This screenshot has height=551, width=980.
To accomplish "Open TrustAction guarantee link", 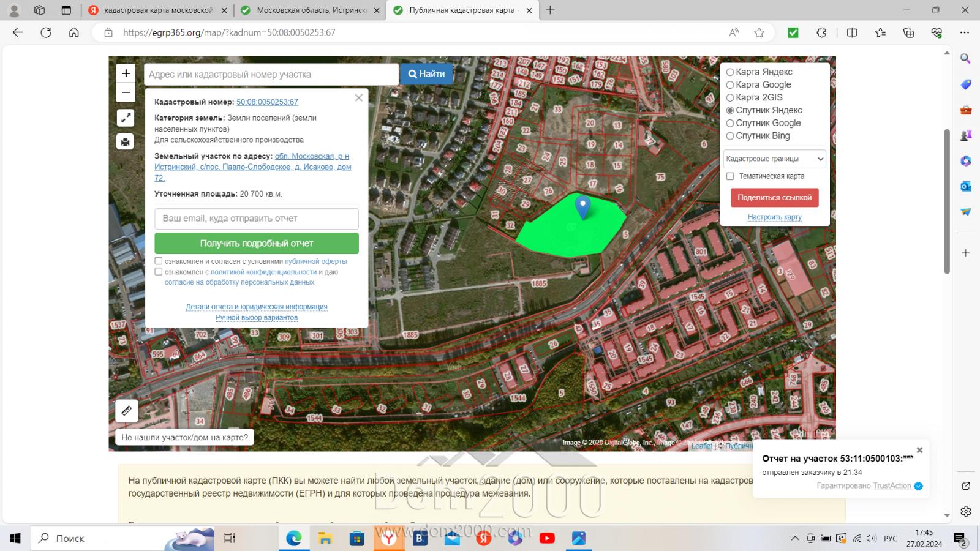I will tap(892, 485).
